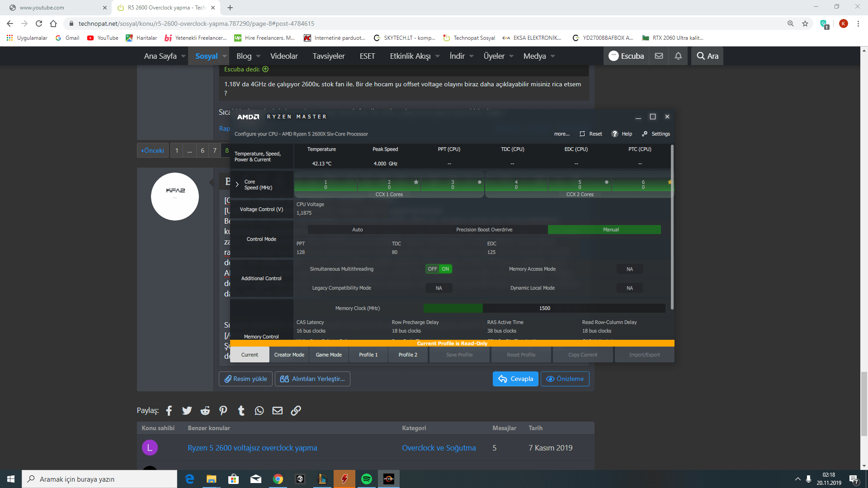Open Ryzen Master Settings gear

coord(645,134)
